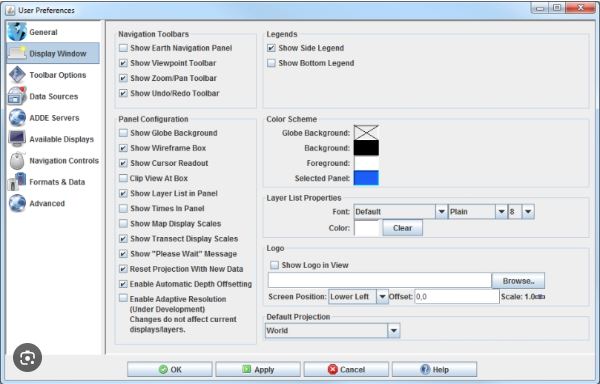This screenshot has height=384, width=600.
Task: Go to Formats & Data preferences
Action: (53, 182)
